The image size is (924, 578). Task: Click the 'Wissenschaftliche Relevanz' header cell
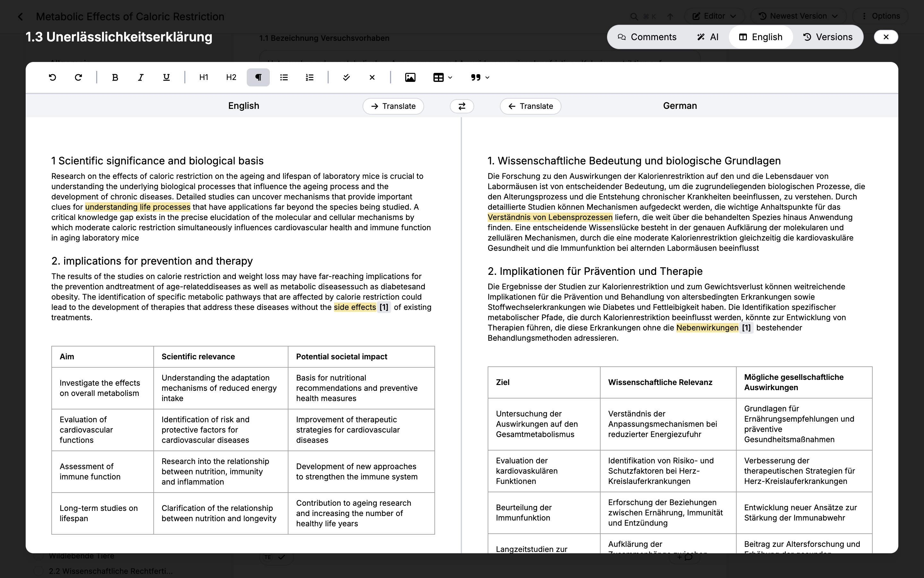pyautogui.click(x=668, y=383)
